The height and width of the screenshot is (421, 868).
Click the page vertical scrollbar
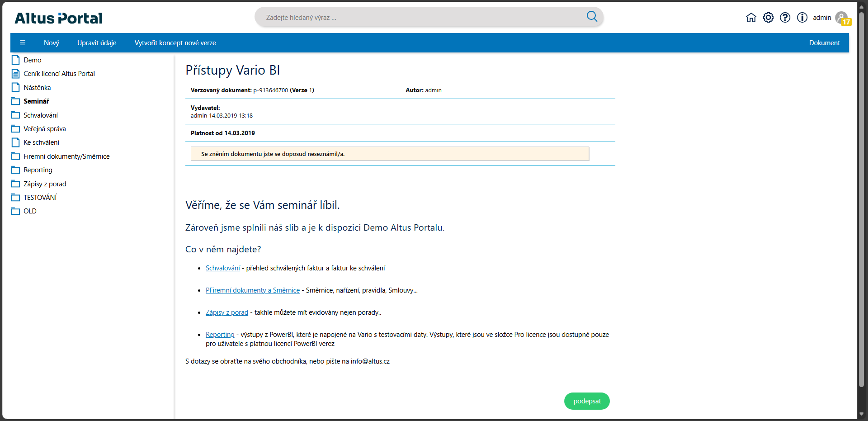862,199
